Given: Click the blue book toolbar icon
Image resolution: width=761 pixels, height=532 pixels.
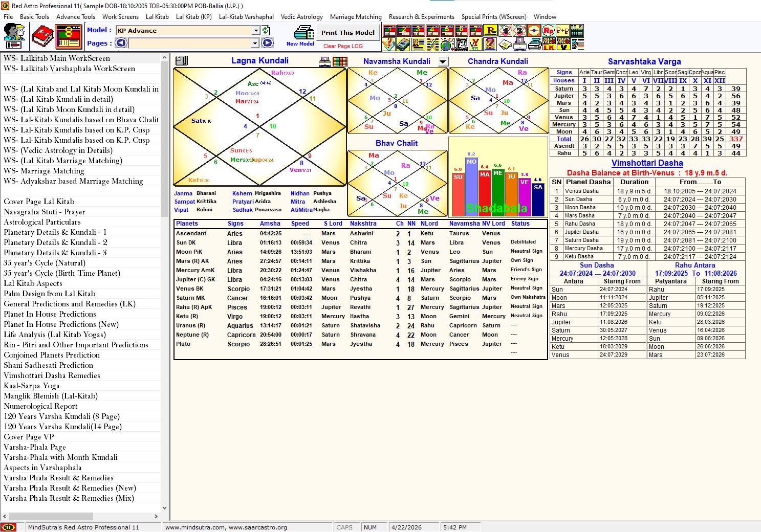Looking at the screenshot, I should point(403,45).
